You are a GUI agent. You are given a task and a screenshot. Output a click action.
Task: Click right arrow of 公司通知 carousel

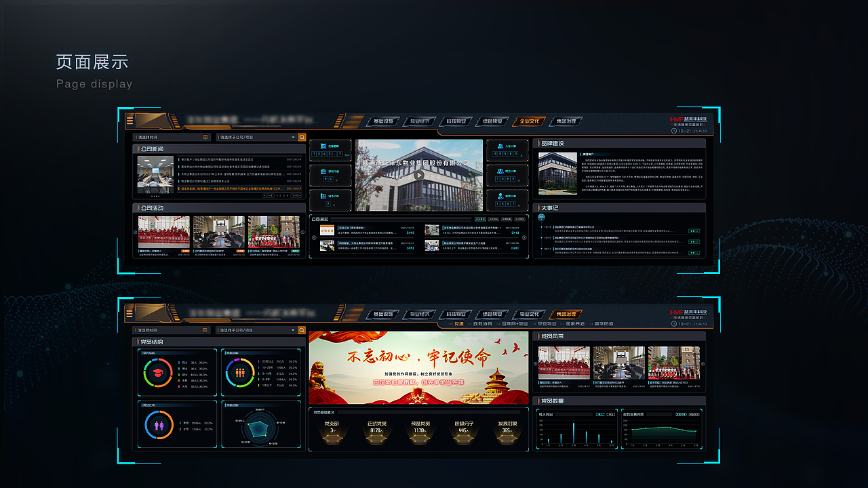click(524, 237)
